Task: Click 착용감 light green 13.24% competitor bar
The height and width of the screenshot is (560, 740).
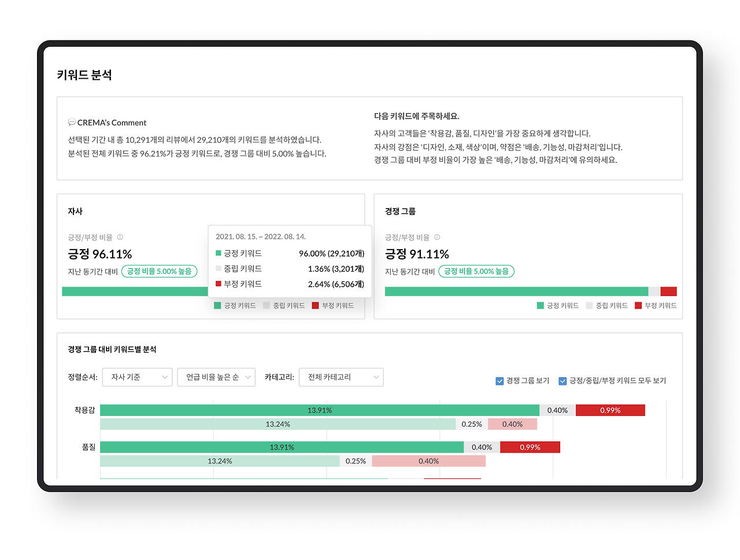Action: pos(278,424)
